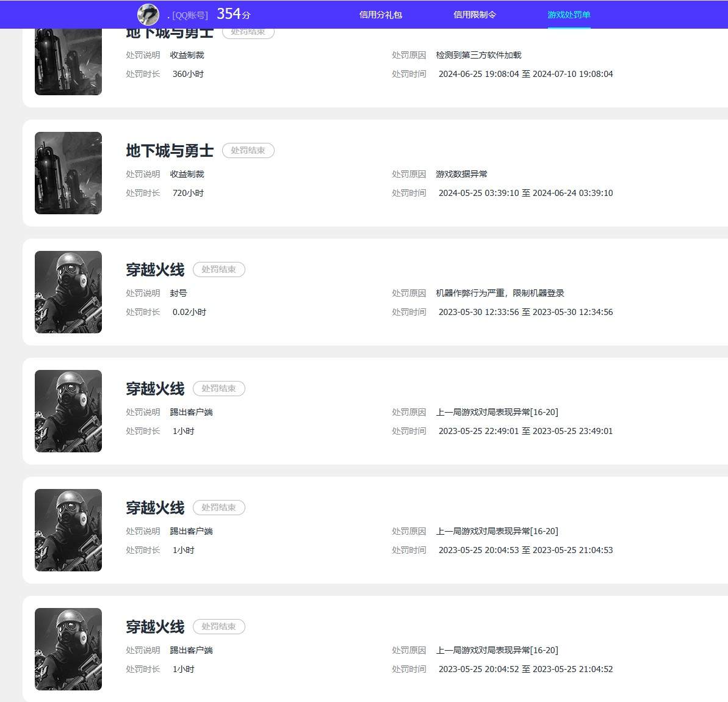Click the reason 游戏数据异常

pos(461,174)
